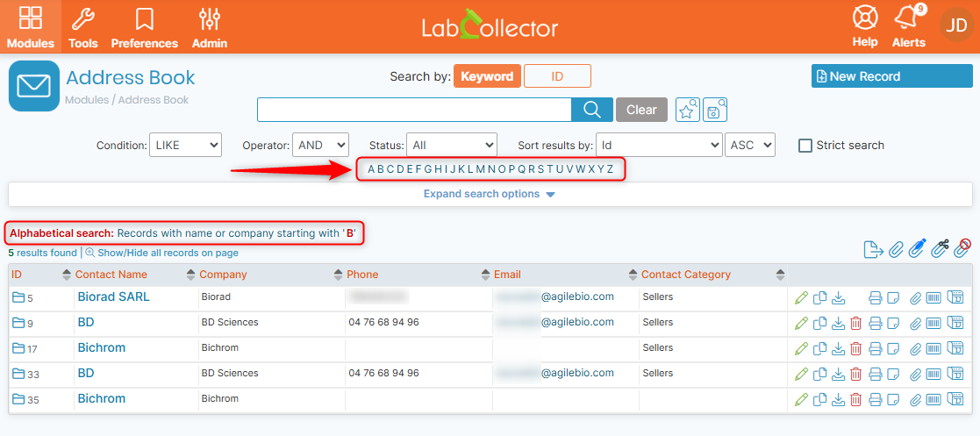Filter records starting with letter S

point(540,168)
